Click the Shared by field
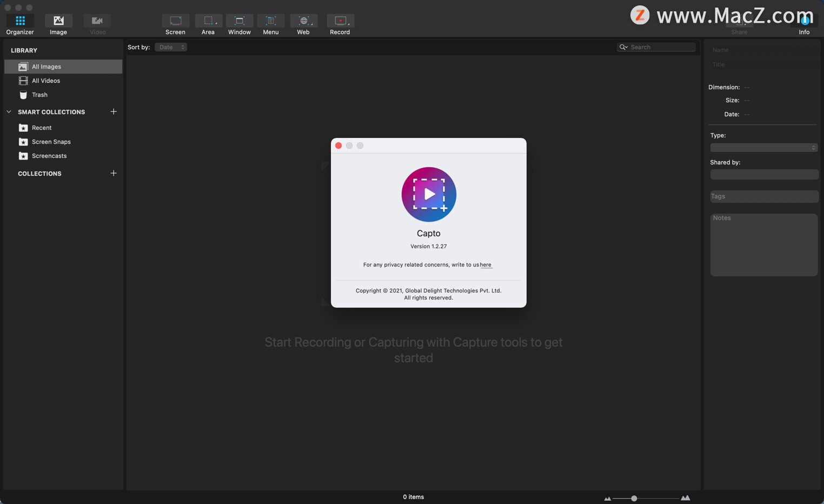 (x=764, y=174)
